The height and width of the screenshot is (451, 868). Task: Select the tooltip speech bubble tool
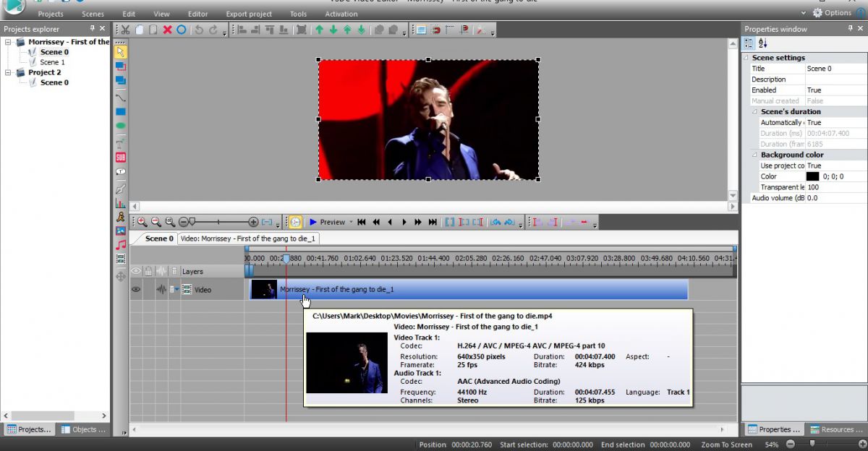[121, 172]
